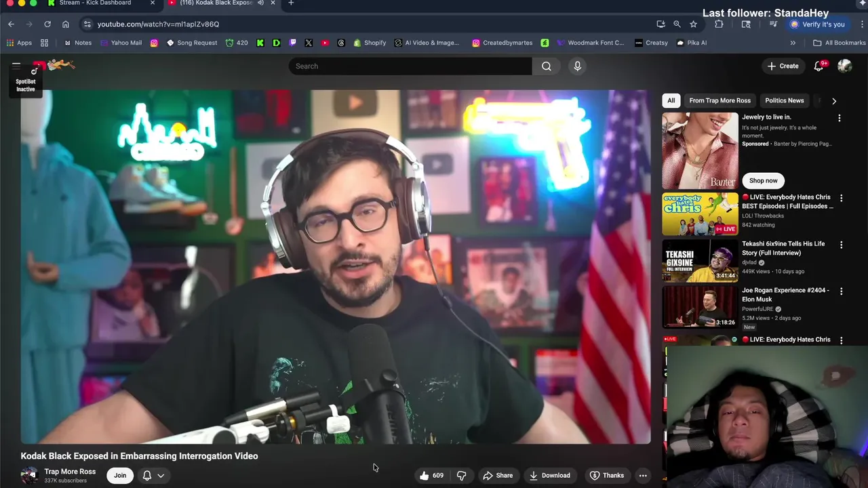Select the Politics News chip
Viewport: 868px width, 488px height.
[784, 100]
